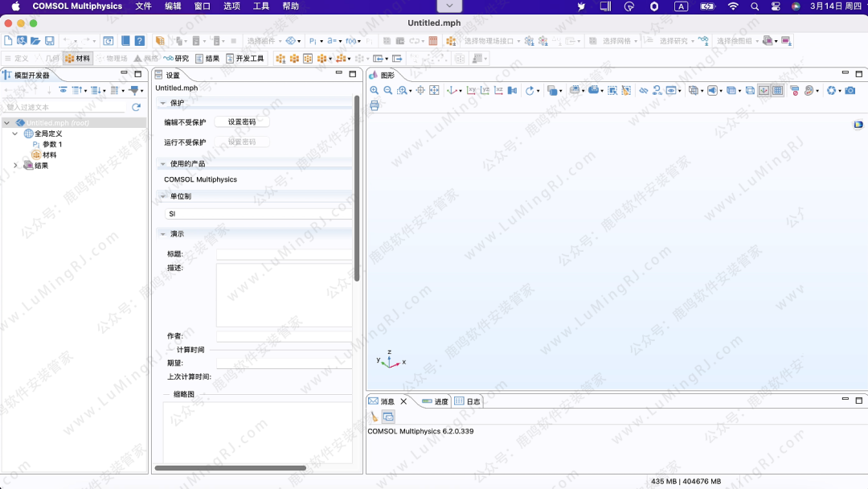
Task: Toggle the grid display button in graphics toolbar
Action: [777, 91]
